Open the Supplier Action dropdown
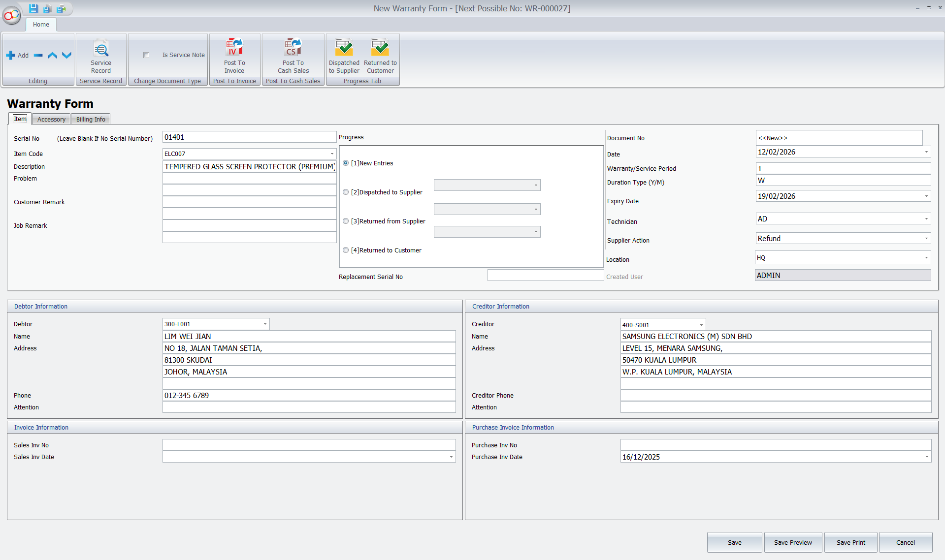Screen dimensions: 945x560 coord(926,239)
